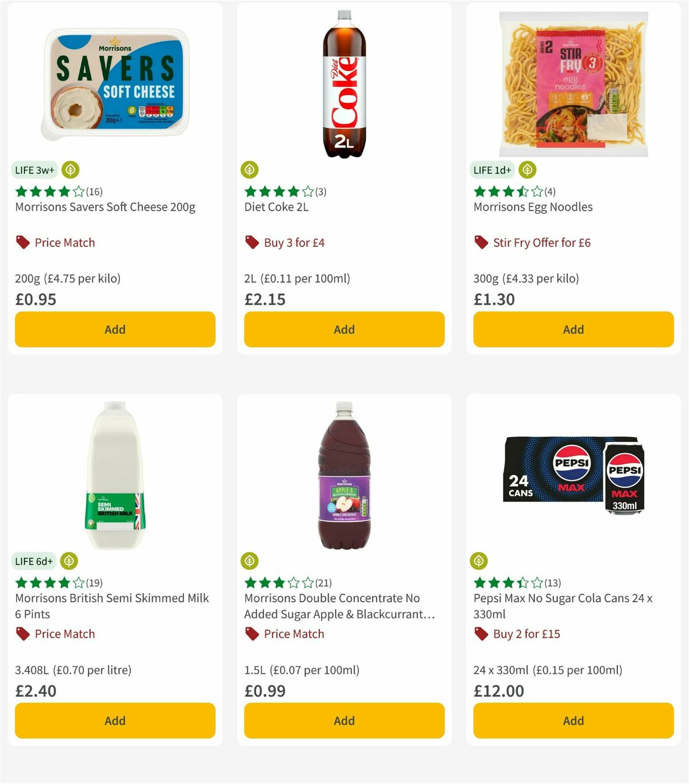Select the leaf icon beside the LIFE 3w+ badge
Viewport: 689px width, 784px height.
tap(69, 169)
